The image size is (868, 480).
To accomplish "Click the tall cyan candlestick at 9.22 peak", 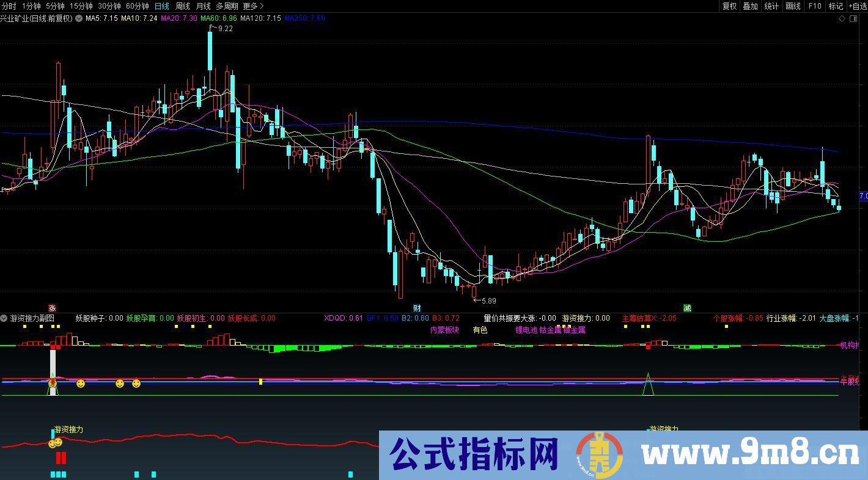I will click(x=210, y=52).
